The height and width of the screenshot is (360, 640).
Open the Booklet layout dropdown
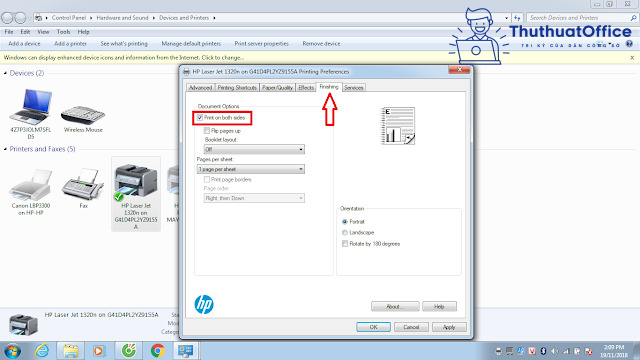[x=254, y=149]
